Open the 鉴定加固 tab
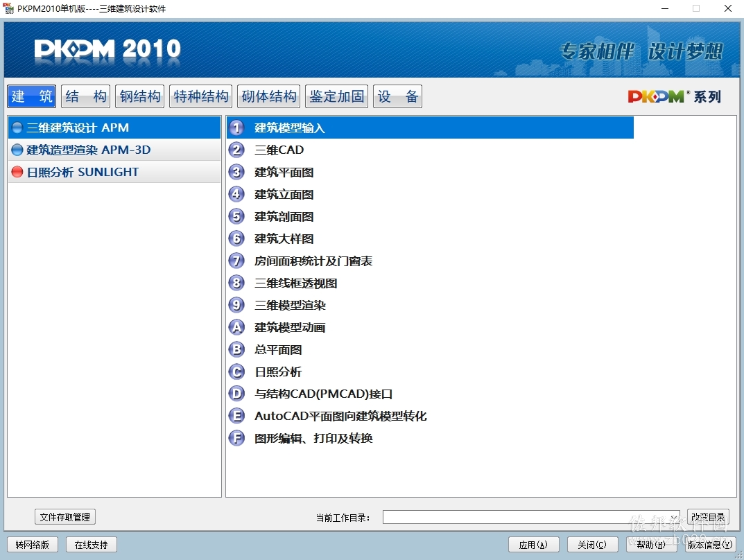This screenshot has height=560, width=744. pyautogui.click(x=337, y=96)
